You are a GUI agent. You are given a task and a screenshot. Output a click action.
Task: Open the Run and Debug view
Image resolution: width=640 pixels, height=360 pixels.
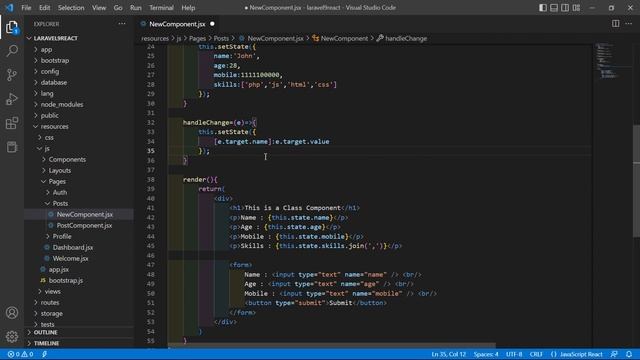click(x=12, y=99)
